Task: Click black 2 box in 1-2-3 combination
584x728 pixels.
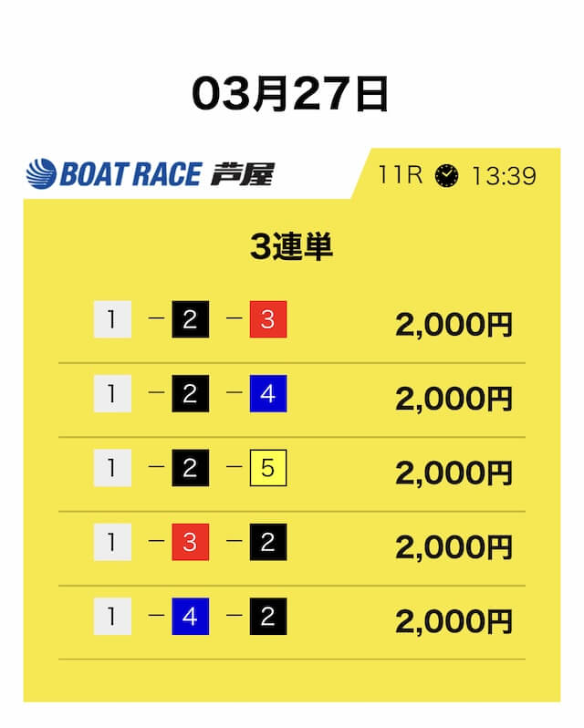Action: tap(190, 320)
